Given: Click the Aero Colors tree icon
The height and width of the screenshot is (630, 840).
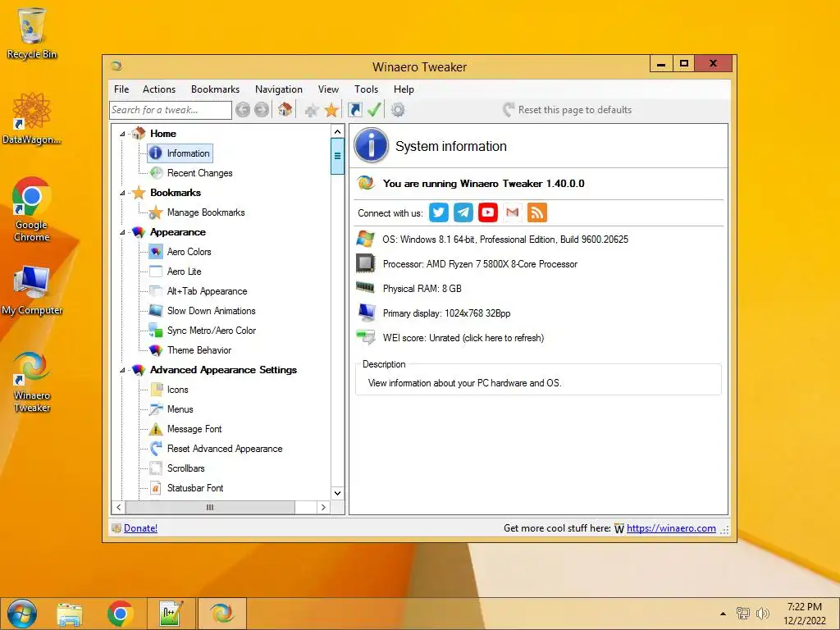Looking at the screenshot, I should [156, 252].
